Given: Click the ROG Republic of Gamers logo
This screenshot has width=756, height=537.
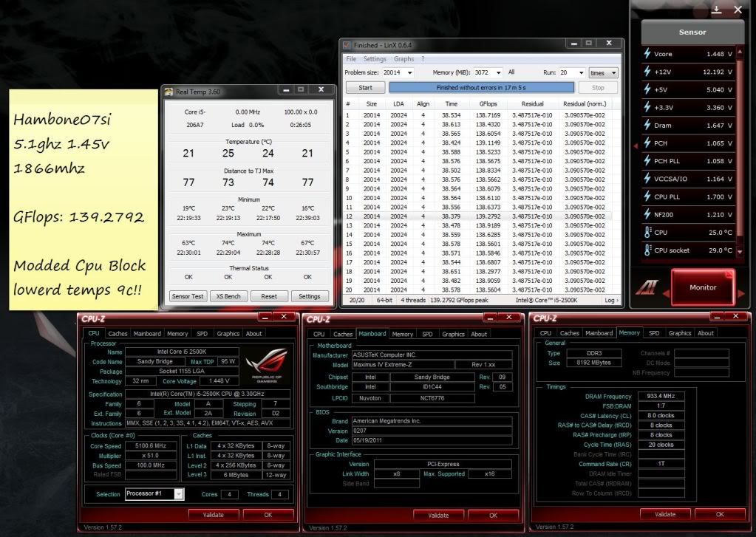Looking at the screenshot, I should [266, 366].
